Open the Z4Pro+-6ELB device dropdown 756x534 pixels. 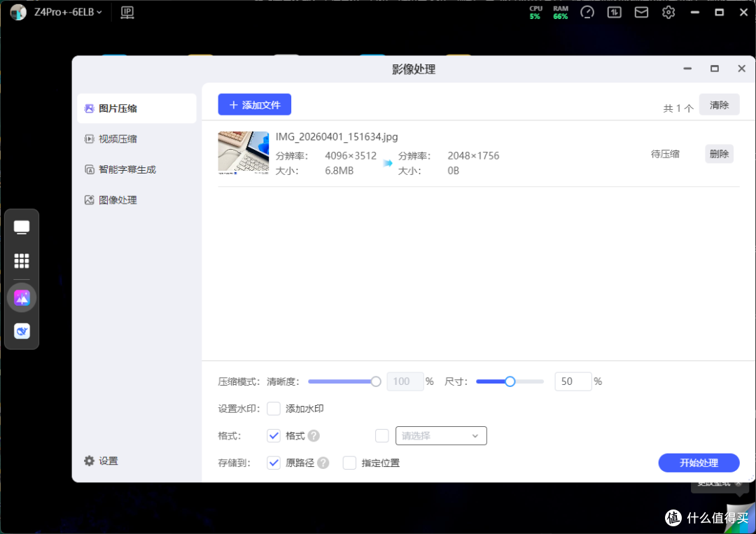tap(68, 12)
